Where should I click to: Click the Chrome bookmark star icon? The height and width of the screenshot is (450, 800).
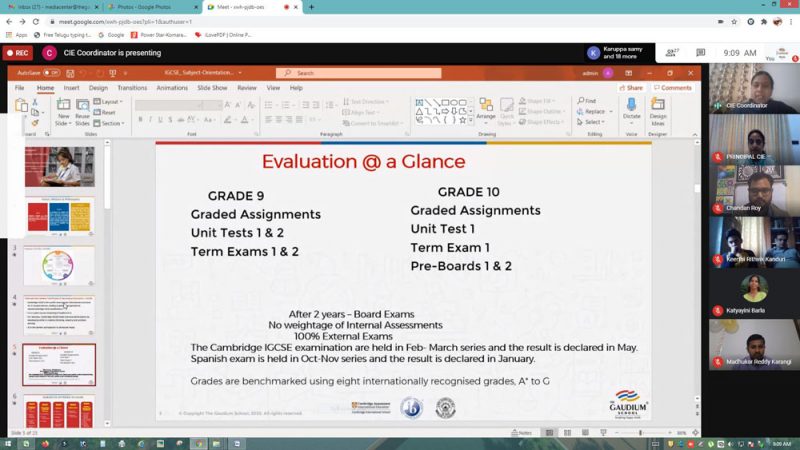click(x=734, y=22)
